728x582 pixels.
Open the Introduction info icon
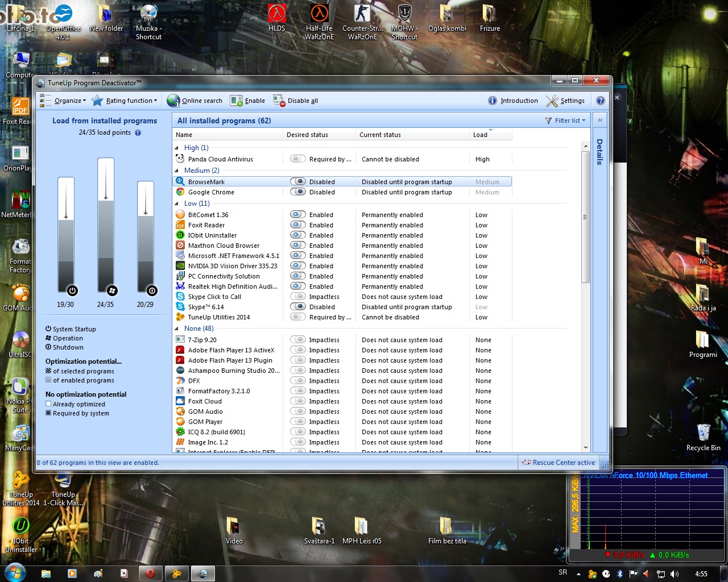tap(493, 101)
